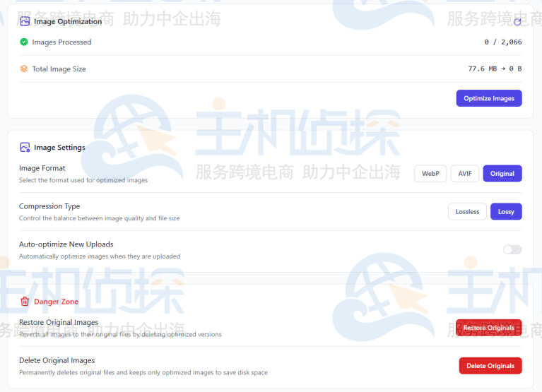Click the Delete Original Images label
The image size is (542, 392).
[x=57, y=360]
